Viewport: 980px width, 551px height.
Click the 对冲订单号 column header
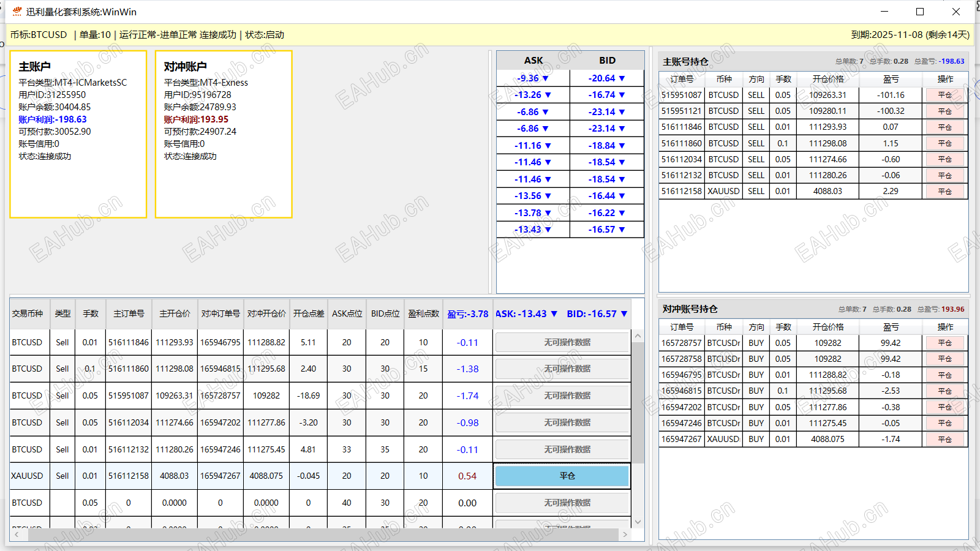coord(221,313)
